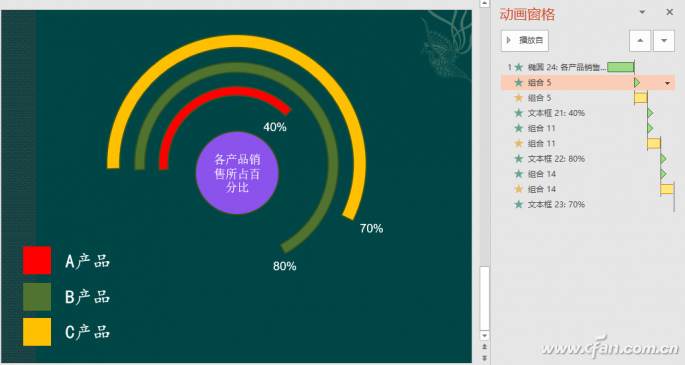Click the slide vertical scrollbar thumb
This screenshot has width=685, height=365.
tap(484, 298)
